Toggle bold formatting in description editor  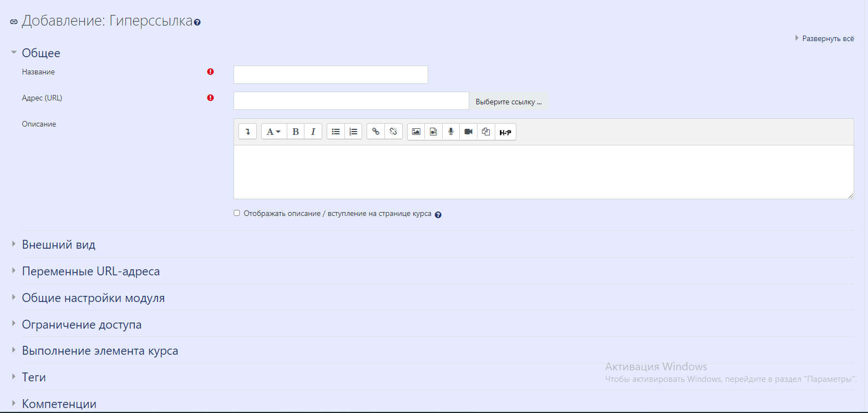coord(296,132)
